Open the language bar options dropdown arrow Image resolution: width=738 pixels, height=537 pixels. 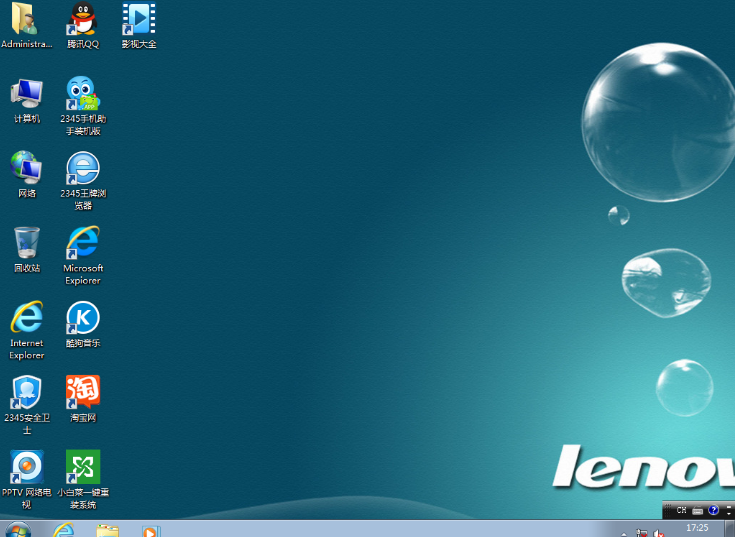click(x=729, y=514)
